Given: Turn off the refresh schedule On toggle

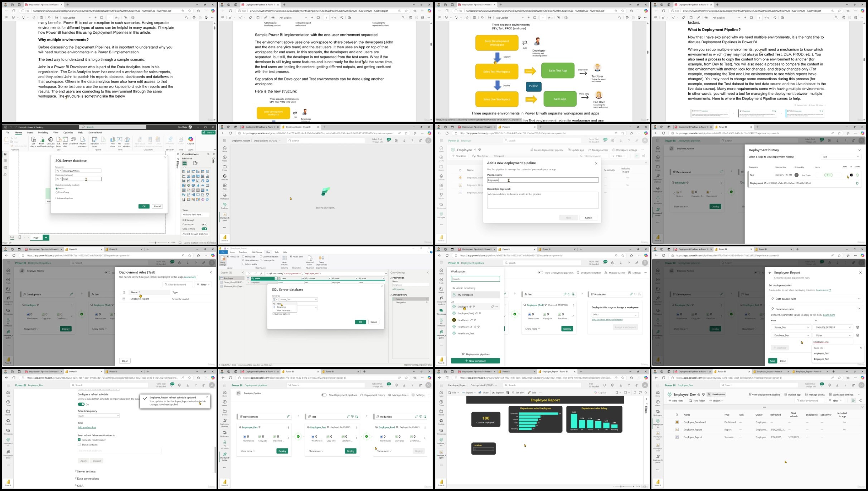Looking at the screenshot, I should [81, 404].
